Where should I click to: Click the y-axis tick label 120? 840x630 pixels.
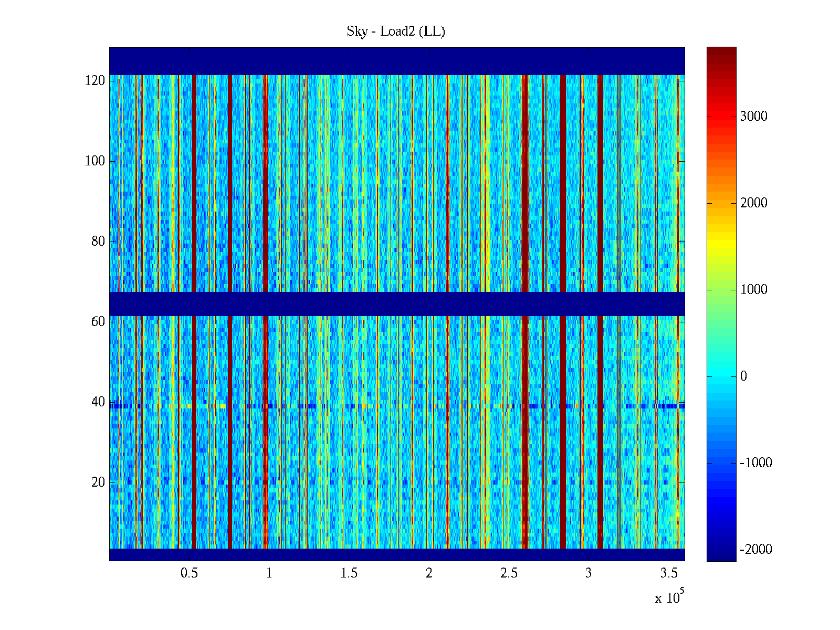tap(95, 81)
